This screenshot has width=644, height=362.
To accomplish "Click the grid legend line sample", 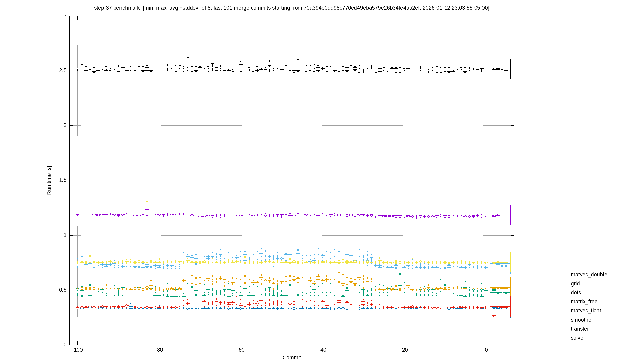I will (630, 284).
